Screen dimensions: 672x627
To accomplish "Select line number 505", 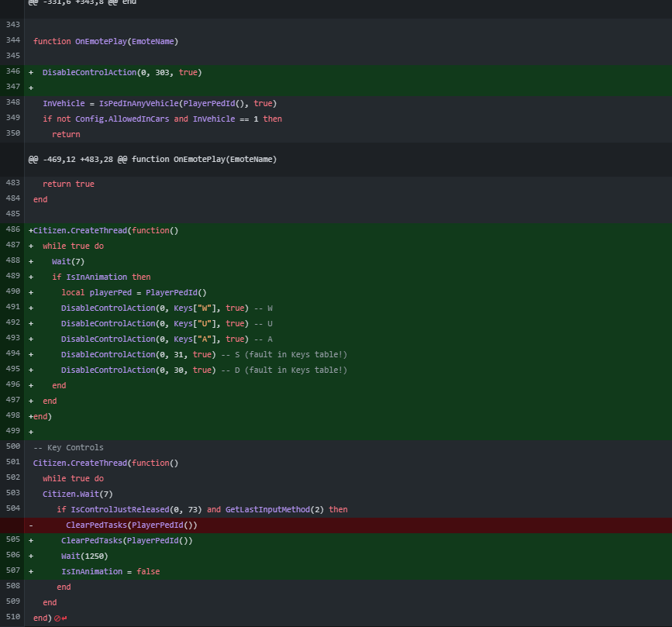I will (x=12, y=540).
